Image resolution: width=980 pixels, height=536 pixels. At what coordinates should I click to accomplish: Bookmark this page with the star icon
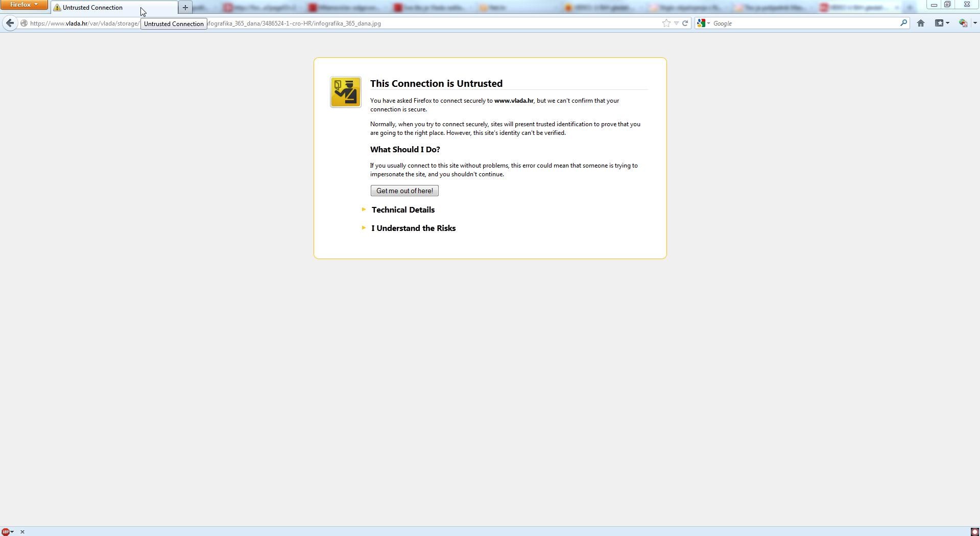tap(666, 24)
